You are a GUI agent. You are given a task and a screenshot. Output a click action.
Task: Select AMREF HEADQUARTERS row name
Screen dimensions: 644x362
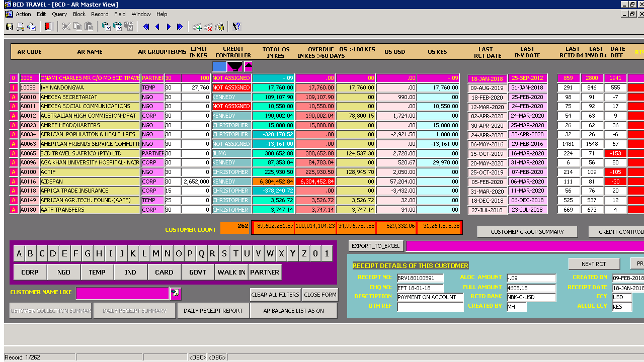point(90,125)
